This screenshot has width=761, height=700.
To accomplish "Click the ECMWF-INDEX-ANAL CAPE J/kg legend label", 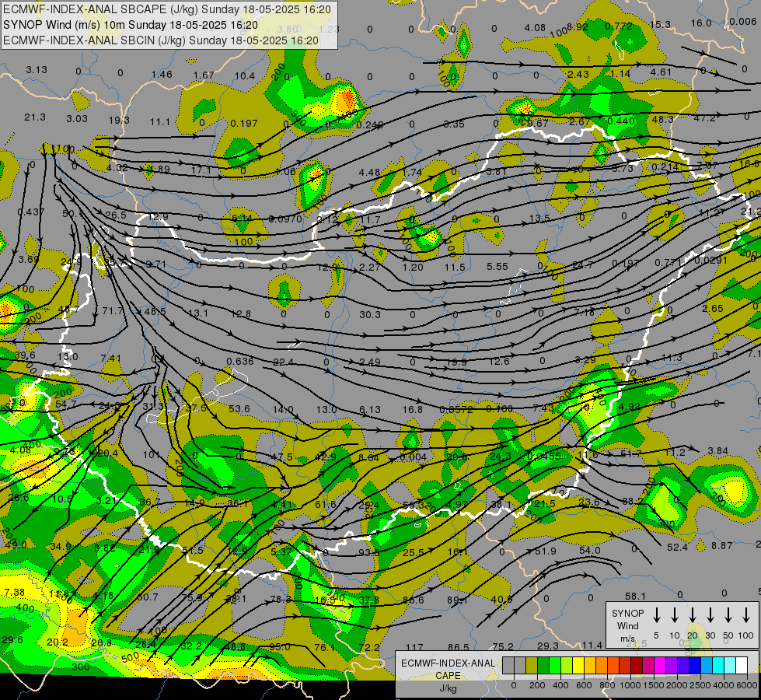I will tap(448, 676).
